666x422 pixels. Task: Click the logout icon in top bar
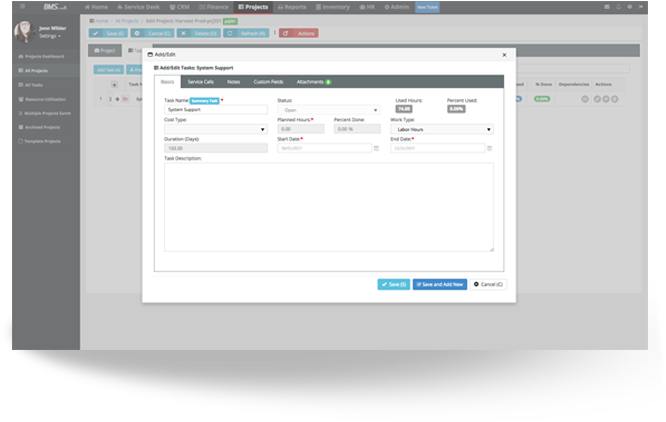[x=641, y=7]
